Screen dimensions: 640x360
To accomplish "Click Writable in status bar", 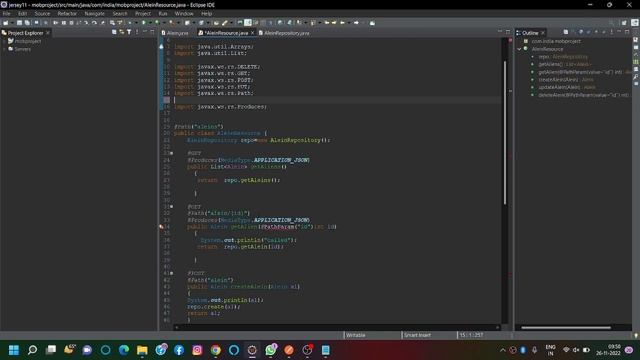I will pos(356,335).
